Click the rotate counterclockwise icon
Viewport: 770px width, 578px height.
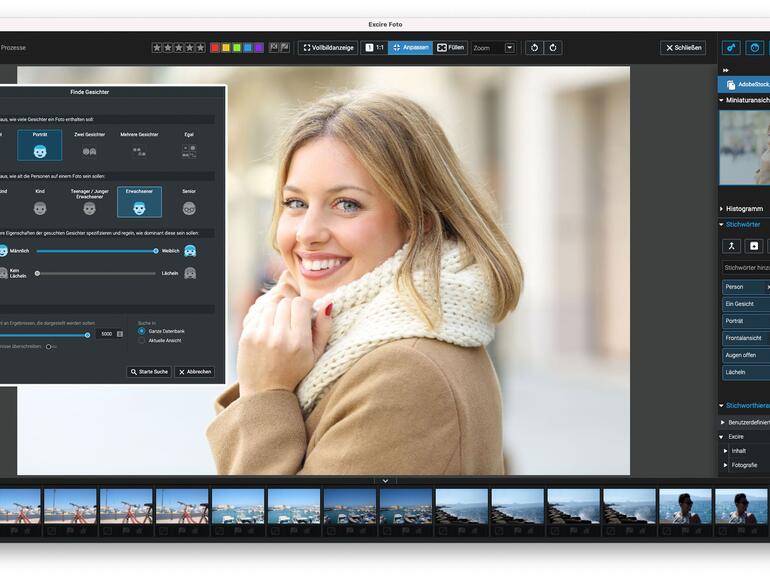pos(534,48)
